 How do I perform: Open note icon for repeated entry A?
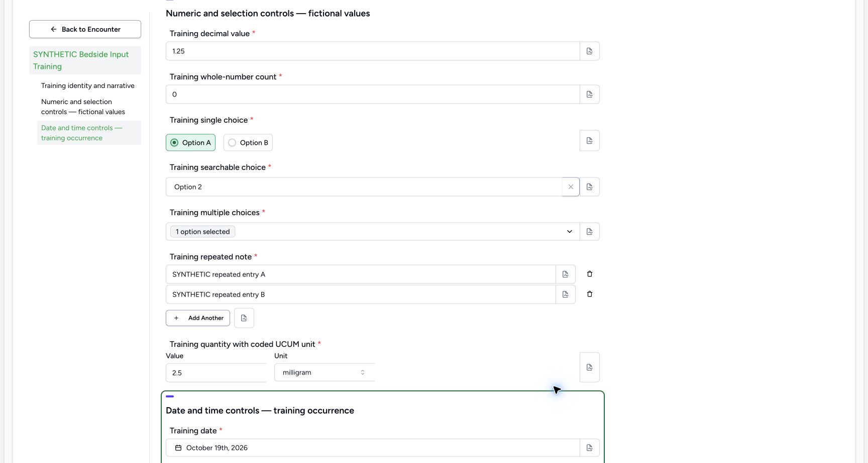coord(566,274)
